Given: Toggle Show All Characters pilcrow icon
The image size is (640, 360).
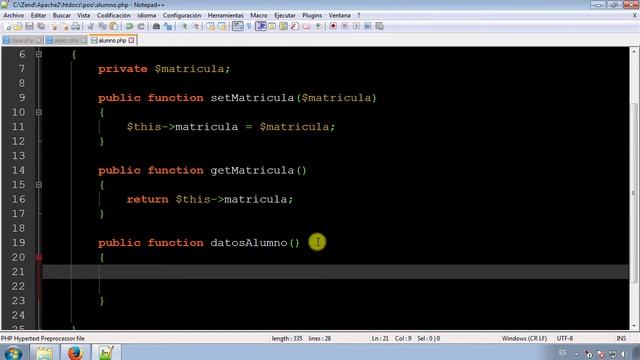Looking at the screenshot, I should pos(249,27).
